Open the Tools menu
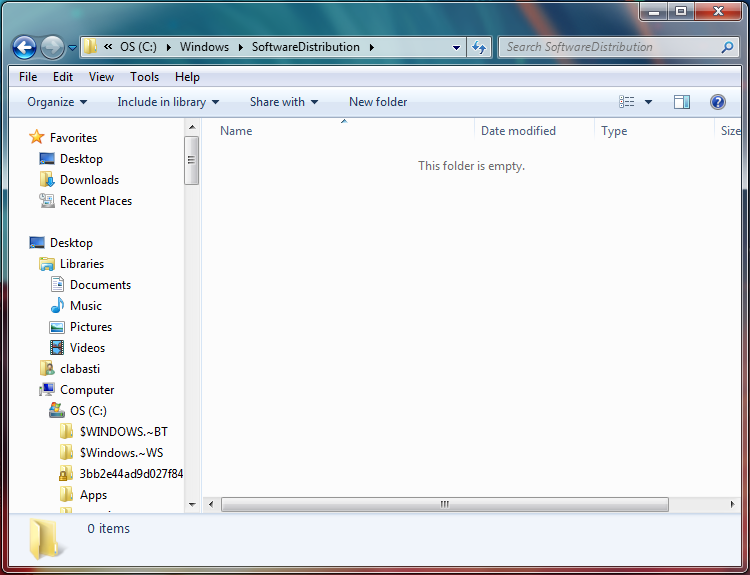The height and width of the screenshot is (575, 750). click(x=144, y=77)
